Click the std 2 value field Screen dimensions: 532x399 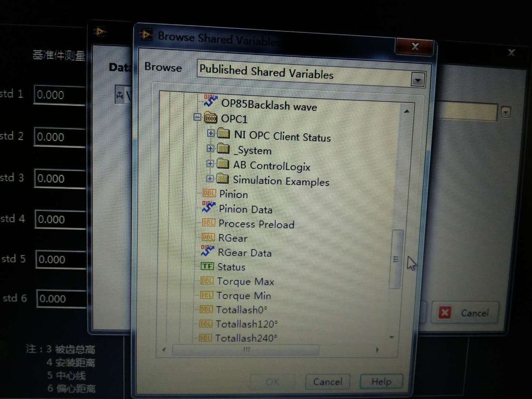(x=60, y=137)
